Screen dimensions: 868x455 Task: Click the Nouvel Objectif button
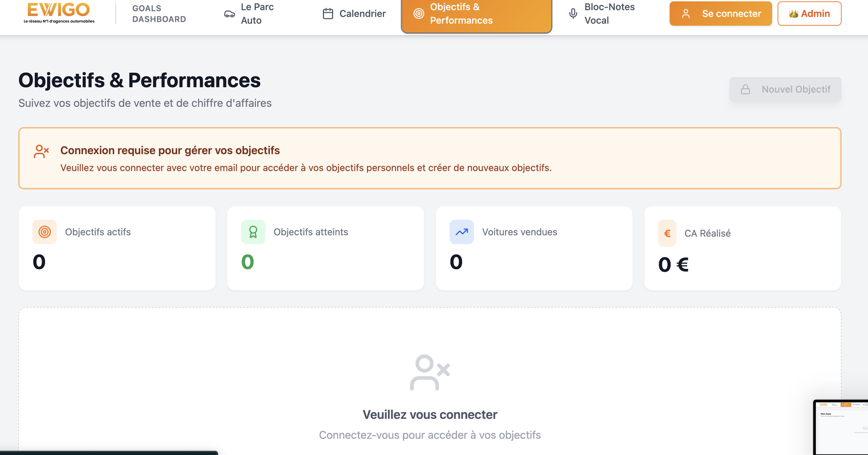[785, 89]
